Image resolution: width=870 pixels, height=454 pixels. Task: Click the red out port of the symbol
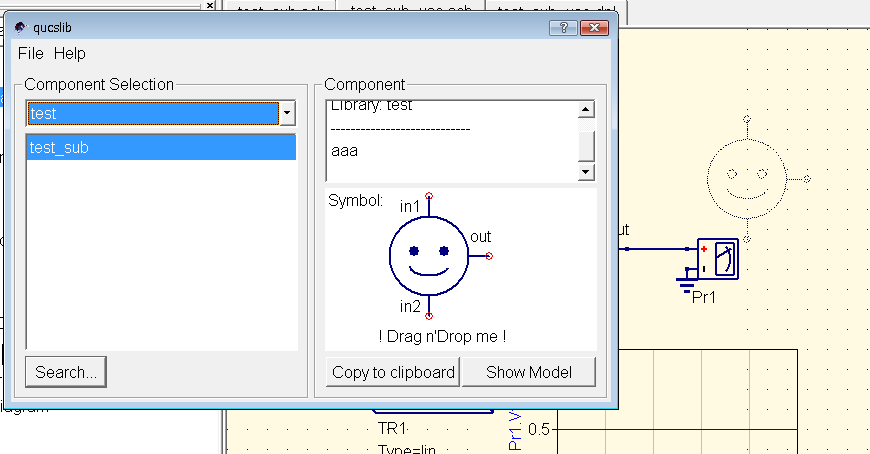489,256
